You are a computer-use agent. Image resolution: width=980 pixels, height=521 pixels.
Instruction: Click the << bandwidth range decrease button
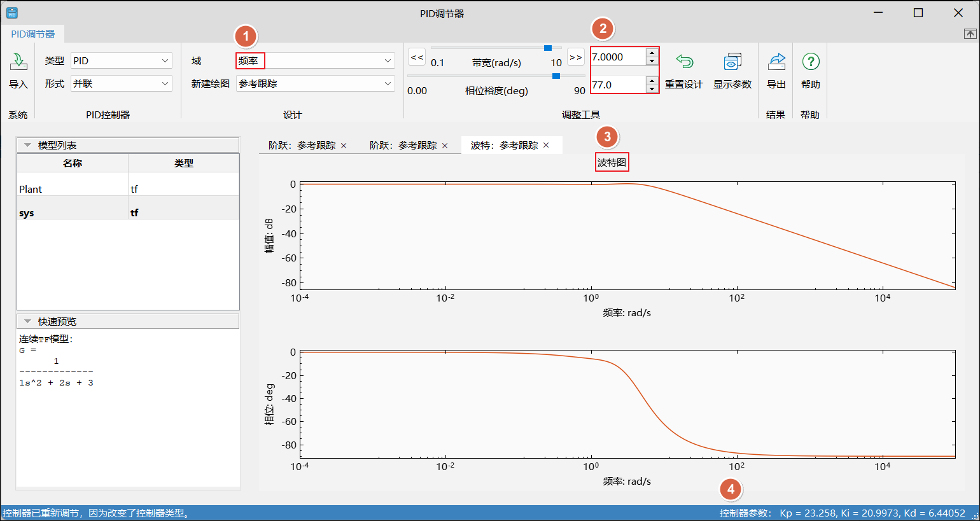click(417, 57)
